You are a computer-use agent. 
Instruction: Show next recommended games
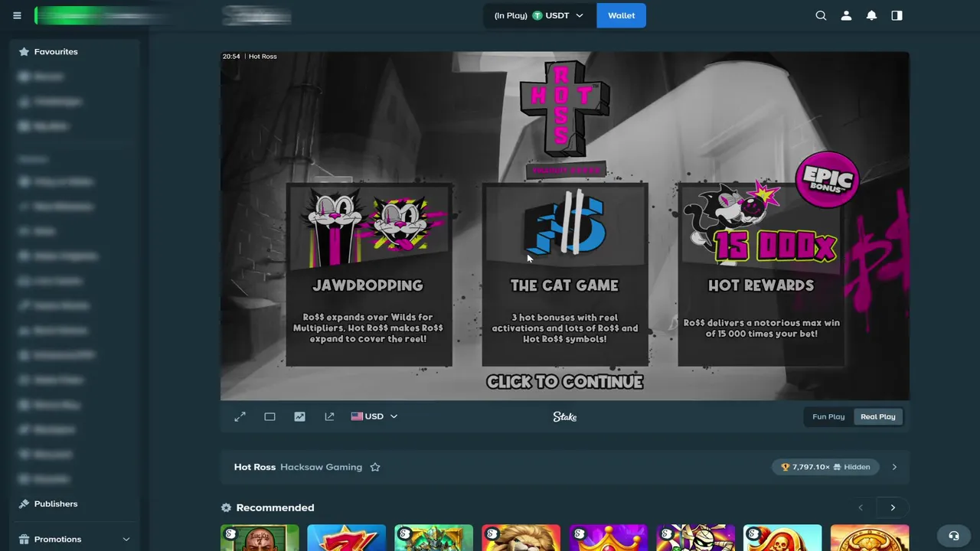click(x=893, y=507)
